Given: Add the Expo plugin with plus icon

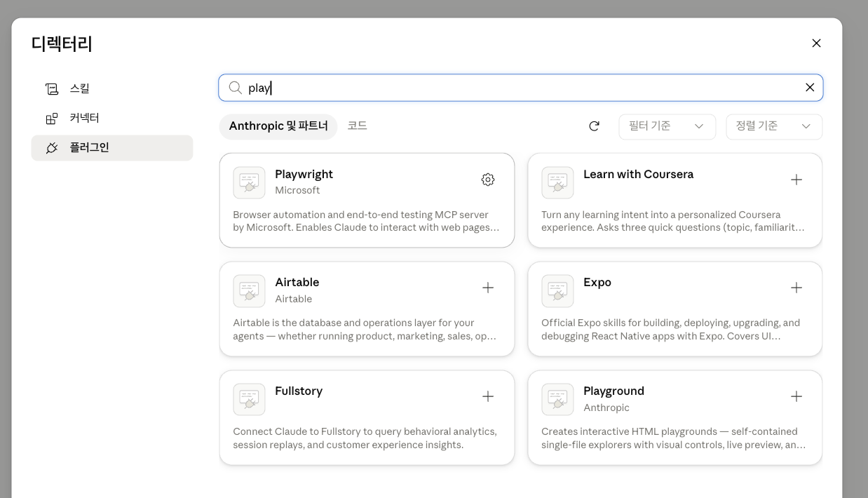Looking at the screenshot, I should [x=796, y=288].
